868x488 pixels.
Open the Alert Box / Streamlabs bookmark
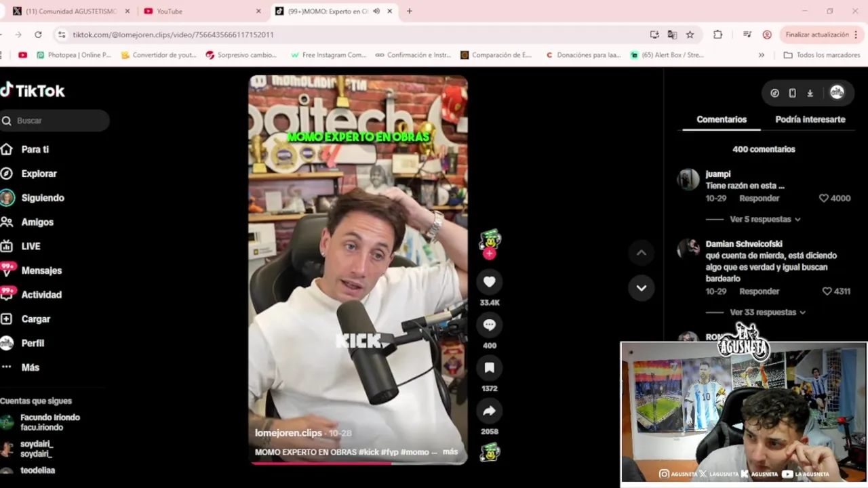tap(667, 55)
